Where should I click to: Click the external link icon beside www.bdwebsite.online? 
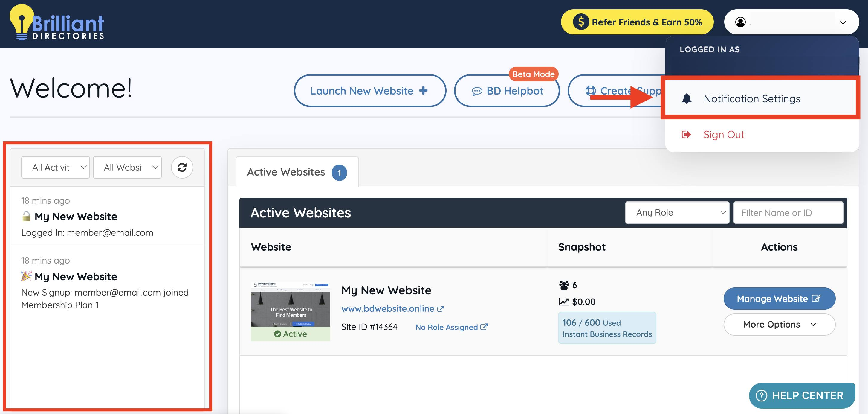[x=440, y=309]
